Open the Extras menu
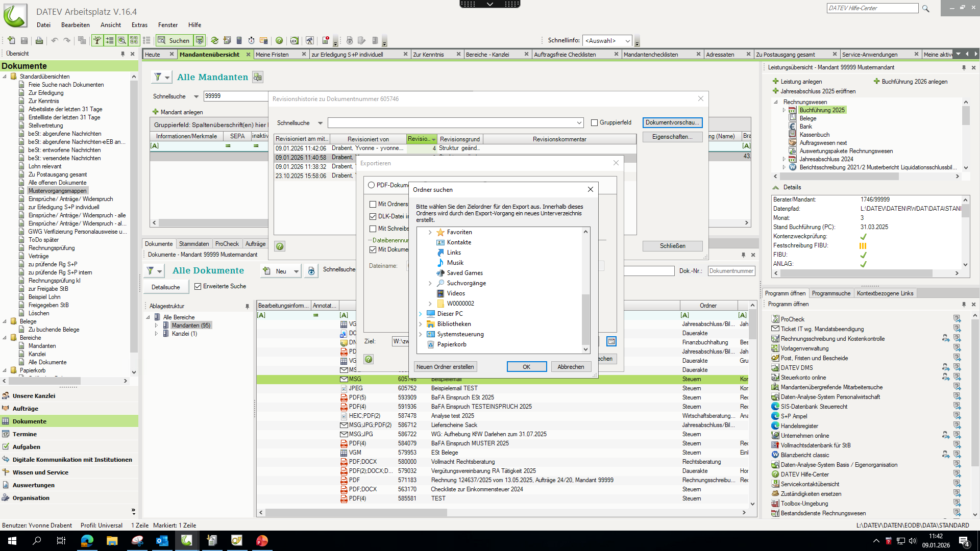The height and width of the screenshot is (551, 980). (x=139, y=25)
